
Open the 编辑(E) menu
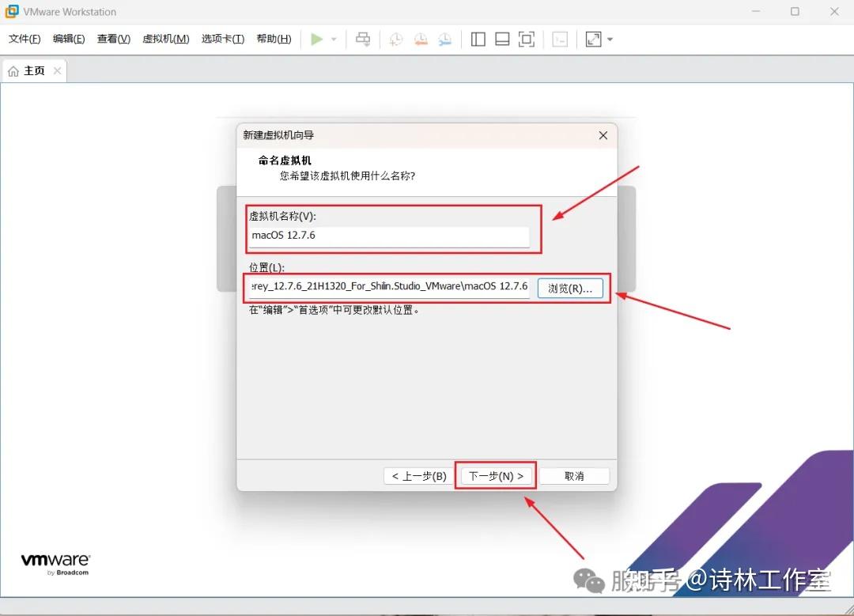(69, 39)
